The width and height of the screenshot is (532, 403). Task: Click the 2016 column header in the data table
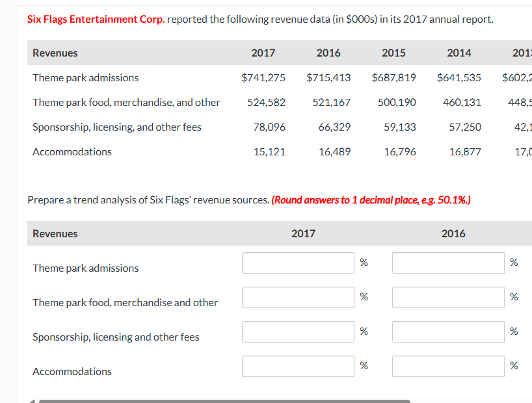click(x=328, y=53)
